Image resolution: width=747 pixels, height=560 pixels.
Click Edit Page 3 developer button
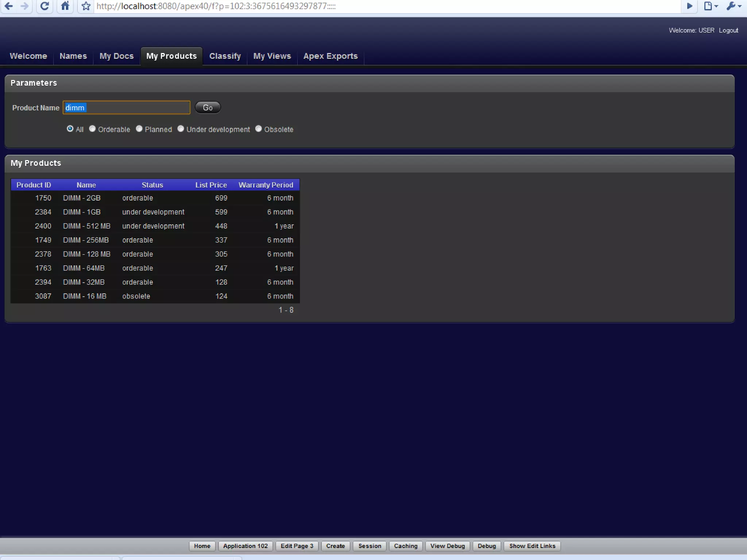tap(297, 546)
